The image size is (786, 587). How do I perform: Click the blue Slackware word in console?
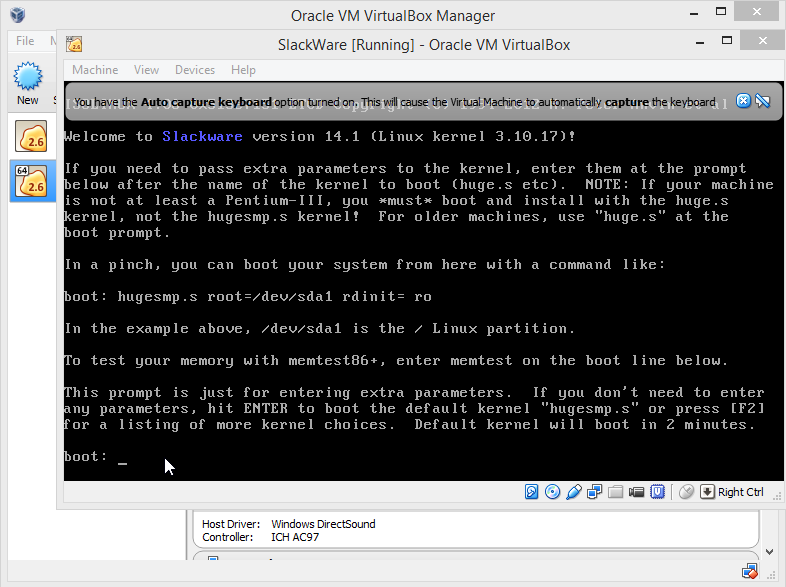[x=203, y=136]
